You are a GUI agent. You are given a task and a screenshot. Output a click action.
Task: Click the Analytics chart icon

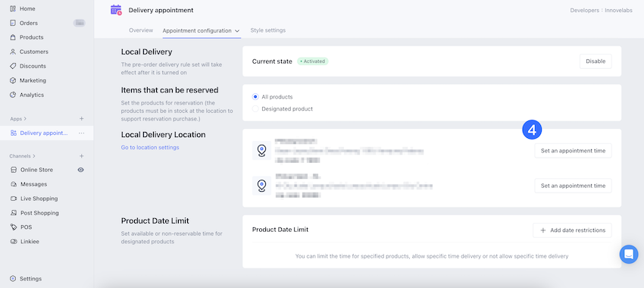[x=13, y=95]
